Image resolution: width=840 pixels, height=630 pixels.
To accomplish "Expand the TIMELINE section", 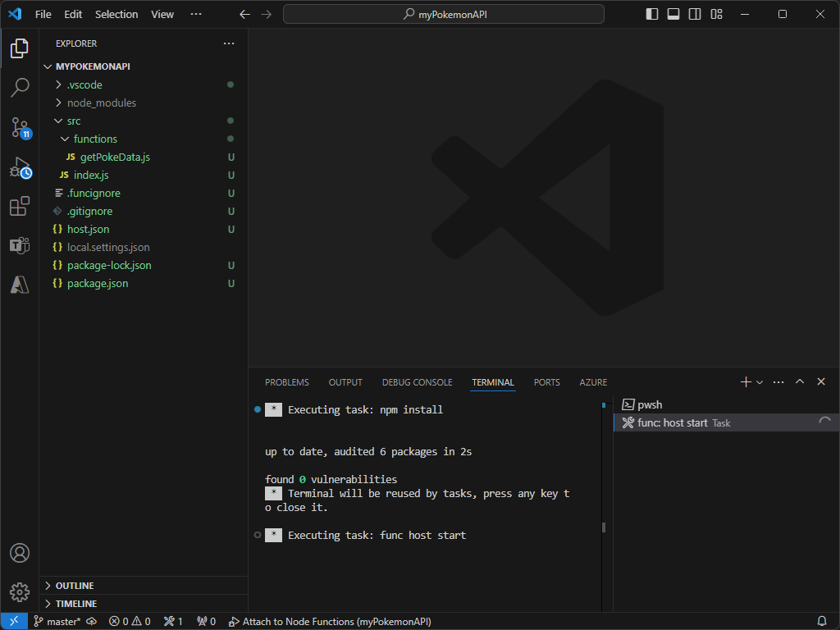I will click(x=144, y=604).
